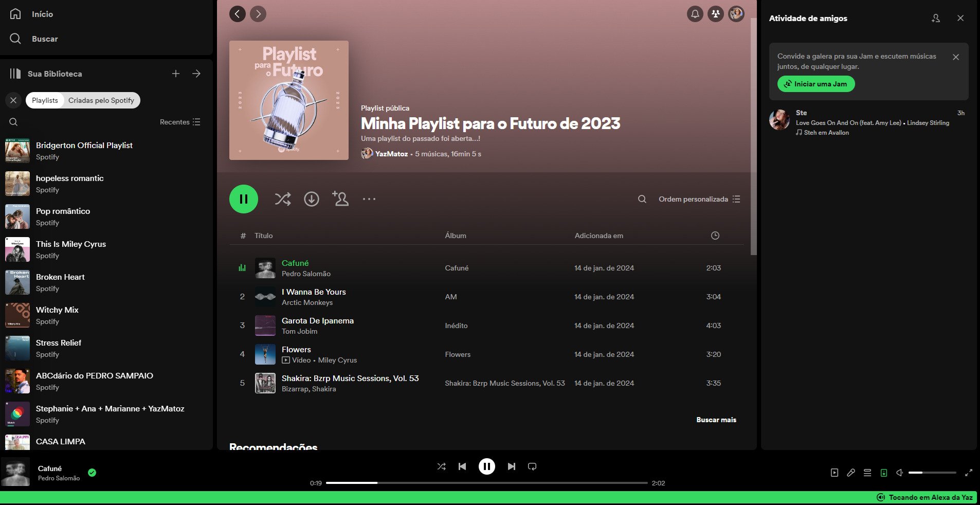The image size is (980, 505).
Task: Open the user profile avatar menu
Action: tap(736, 14)
